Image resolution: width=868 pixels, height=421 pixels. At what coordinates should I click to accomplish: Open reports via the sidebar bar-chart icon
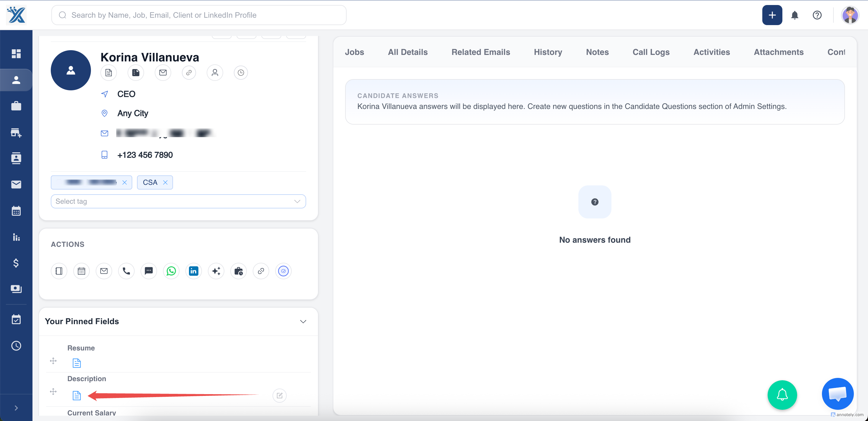pyautogui.click(x=16, y=237)
